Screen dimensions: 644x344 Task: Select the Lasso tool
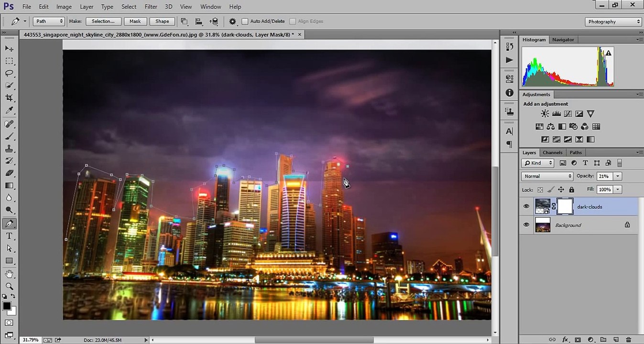coord(9,73)
